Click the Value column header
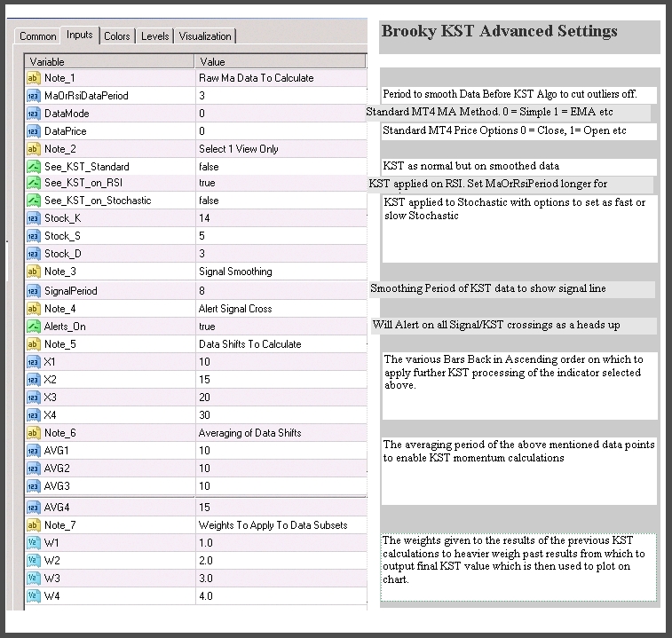The image size is (672, 638). point(281,62)
